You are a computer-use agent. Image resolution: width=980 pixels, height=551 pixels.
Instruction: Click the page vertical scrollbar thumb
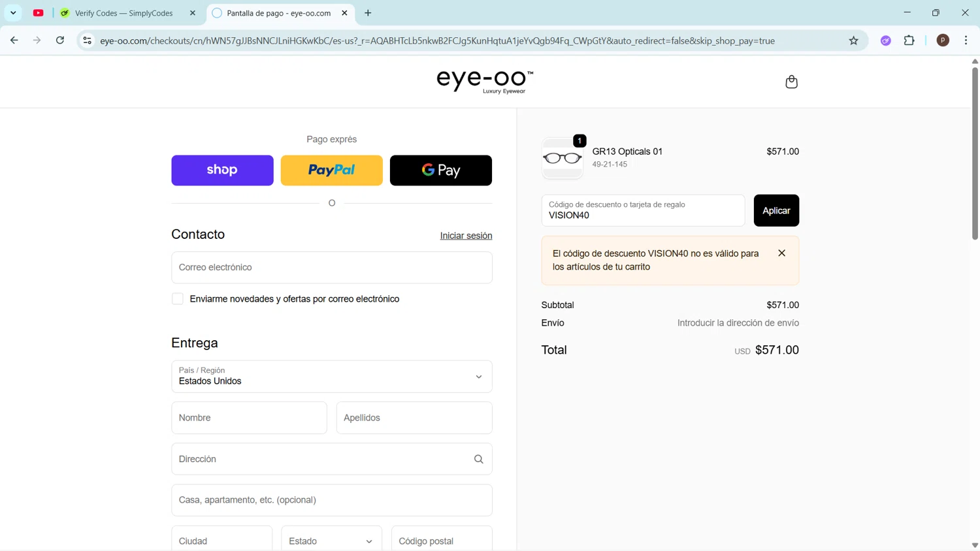point(975,153)
